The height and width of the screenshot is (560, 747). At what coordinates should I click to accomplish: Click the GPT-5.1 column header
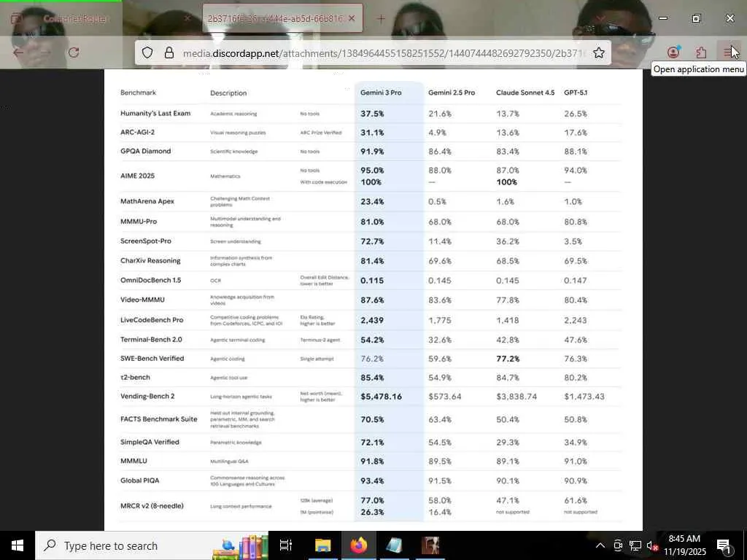click(x=576, y=93)
